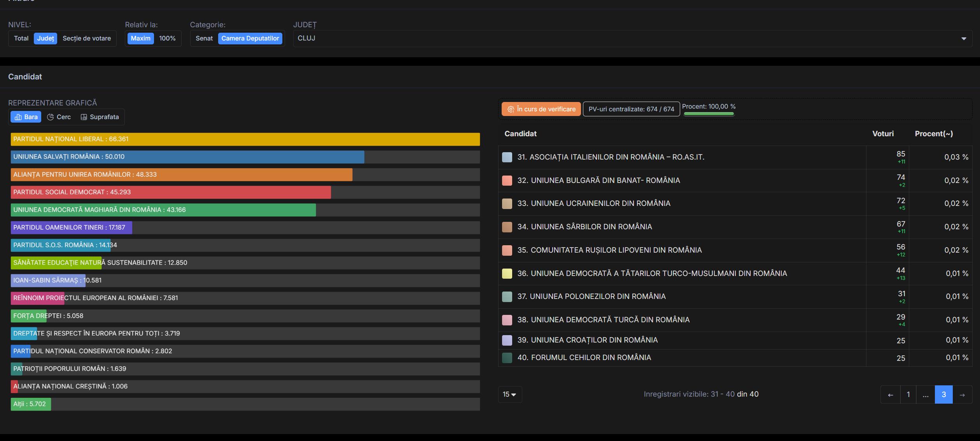Switch to Secție de votare level
The width and height of the screenshot is (980, 441).
87,38
